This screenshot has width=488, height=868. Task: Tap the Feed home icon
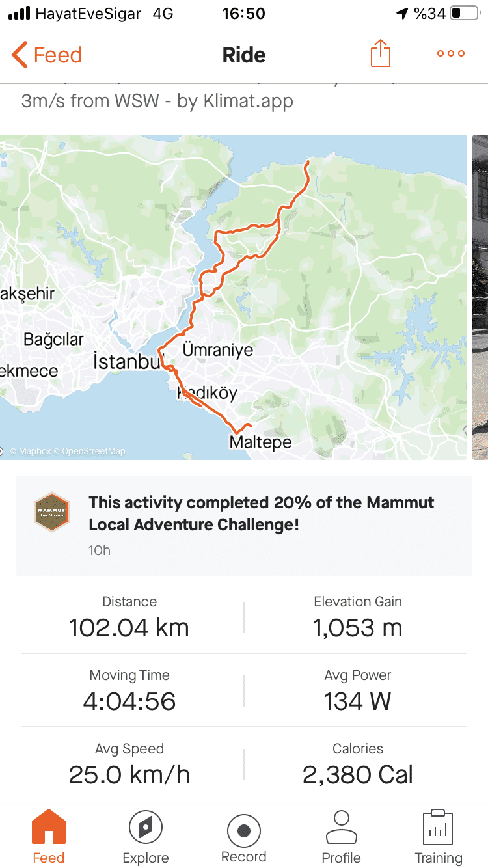coord(49,828)
